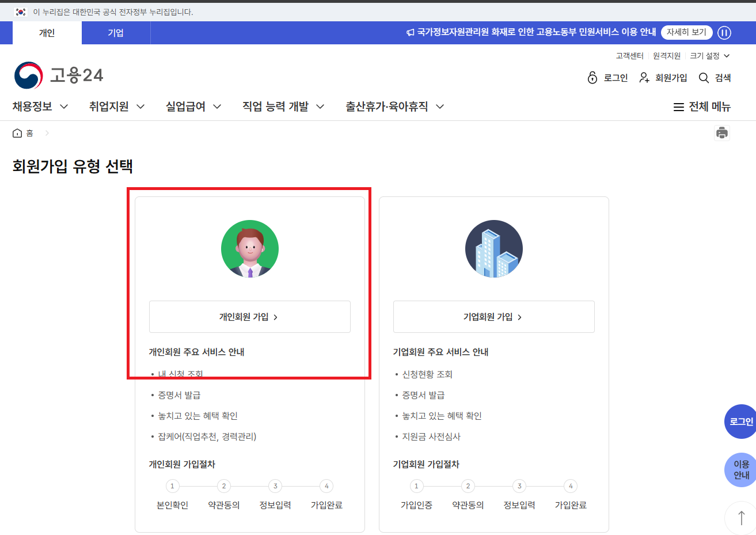Open the 채용정보 menu dropdown
The image size is (756, 535).
[x=35, y=107]
